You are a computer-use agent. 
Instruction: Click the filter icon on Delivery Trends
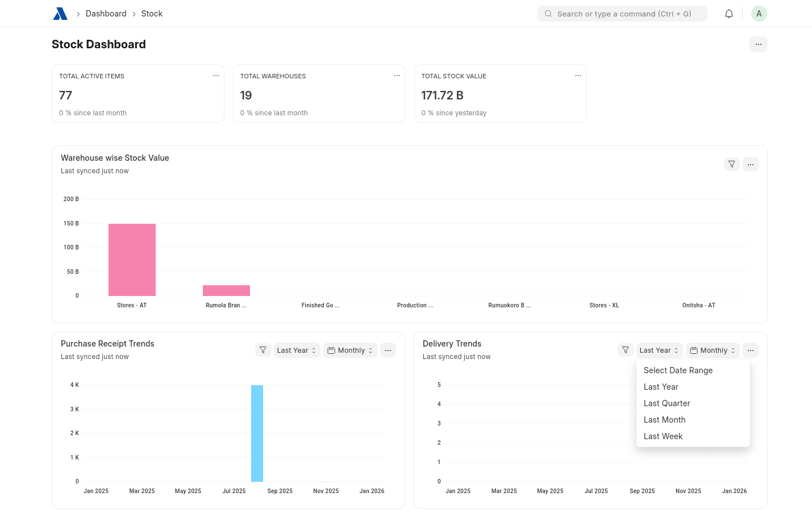[x=625, y=350]
